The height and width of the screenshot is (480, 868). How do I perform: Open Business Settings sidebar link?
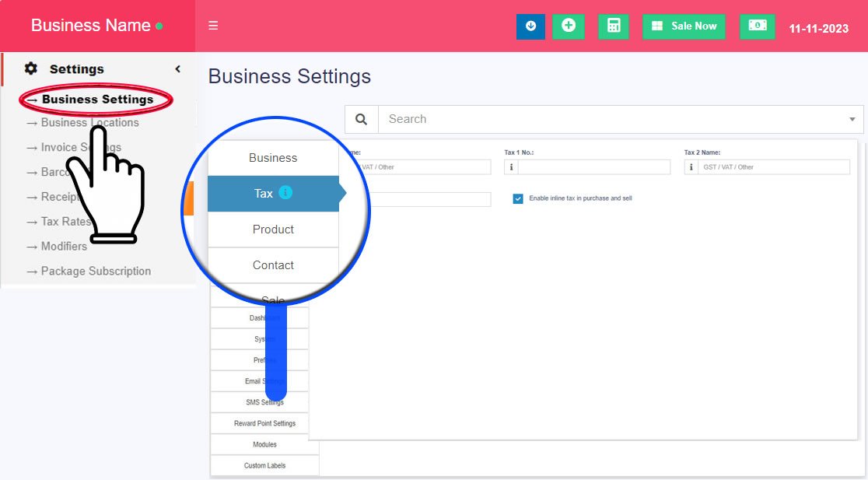pyautogui.click(x=97, y=100)
